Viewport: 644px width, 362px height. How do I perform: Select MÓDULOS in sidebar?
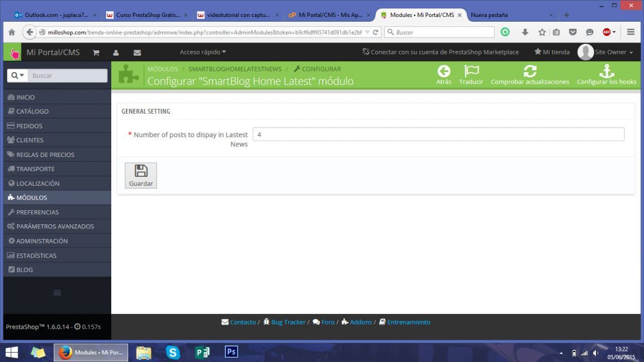click(57, 197)
